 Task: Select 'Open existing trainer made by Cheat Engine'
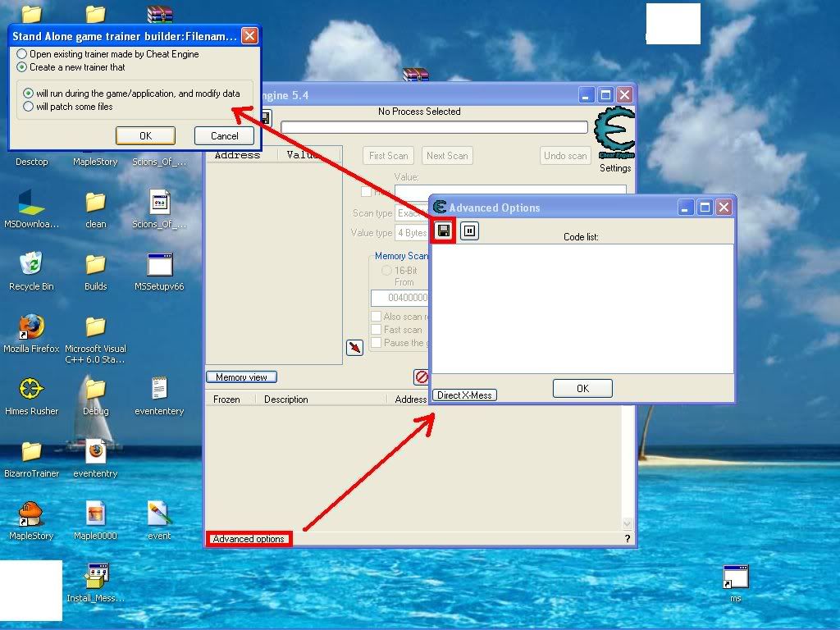click(x=22, y=54)
